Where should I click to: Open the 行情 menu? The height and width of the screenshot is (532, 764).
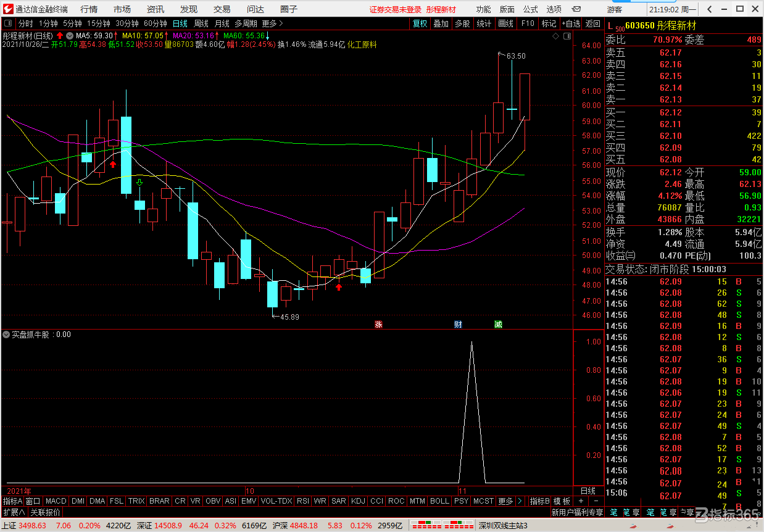coord(89,9)
